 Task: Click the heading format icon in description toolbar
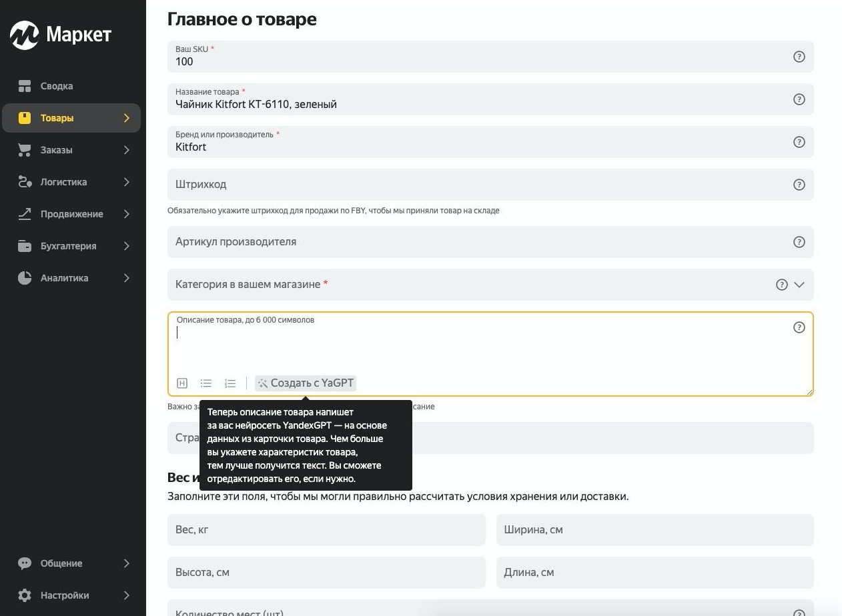(x=182, y=383)
